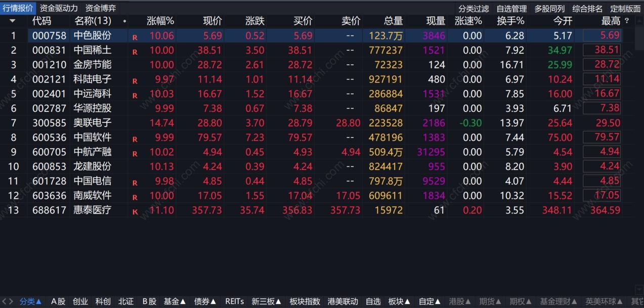Expand the 分类▲ bottom menu
The height and width of the screenshot is (308, 644).
click(x=31, y=301)
